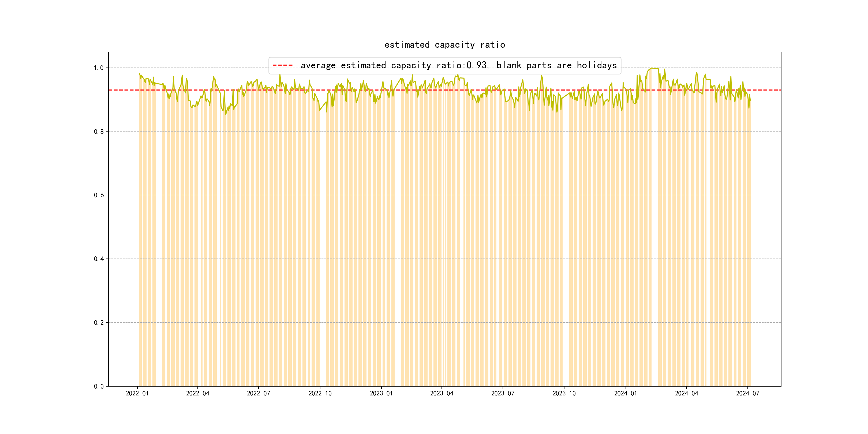Select the 2023-04 x-axis date label
The height and width of the screenshot is (434, 868).
(442, 394)
